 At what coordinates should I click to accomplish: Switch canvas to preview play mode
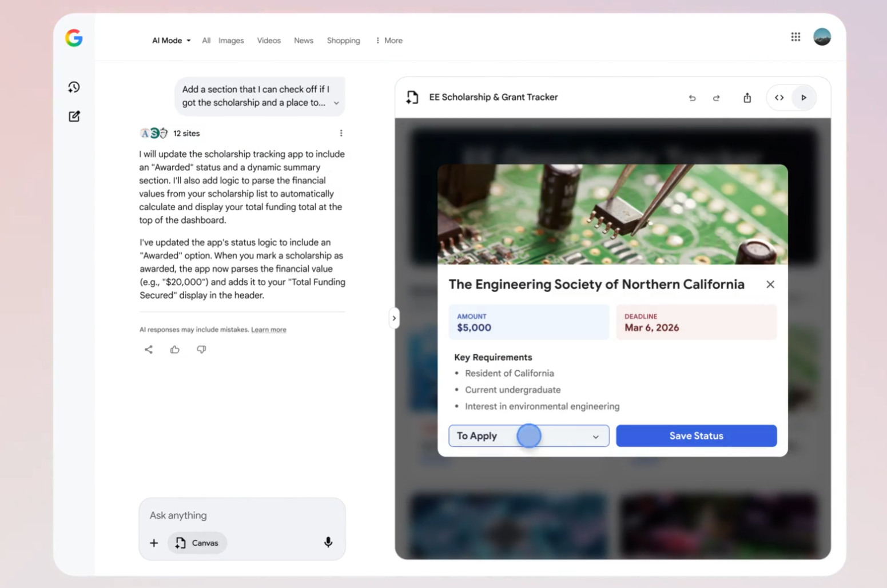coord(804,98)
